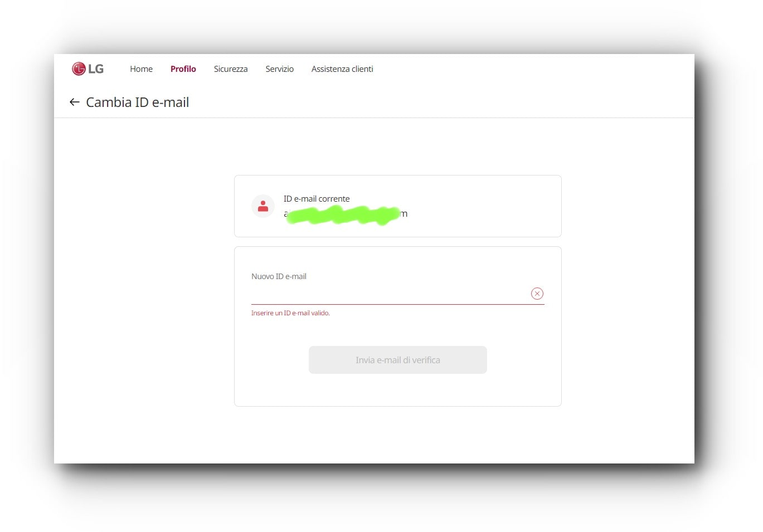Go back using the arrow beside Cambia ID e-mail

[x=75, y=102]
